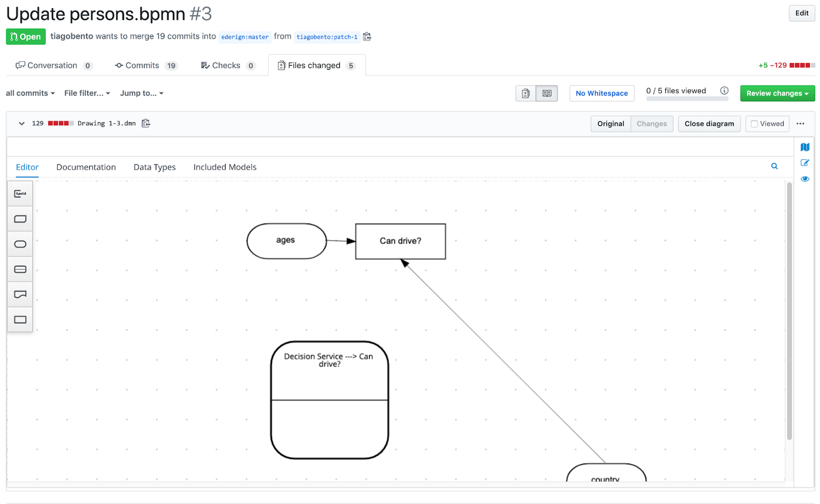Click the Close diagram button

[x=709, y=124]
